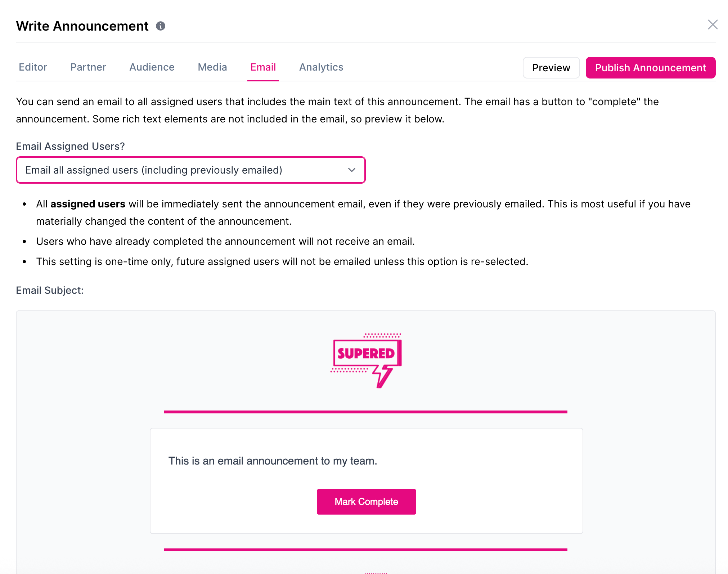
Task: Open the Partner tab
Action: tap(88, 67)
